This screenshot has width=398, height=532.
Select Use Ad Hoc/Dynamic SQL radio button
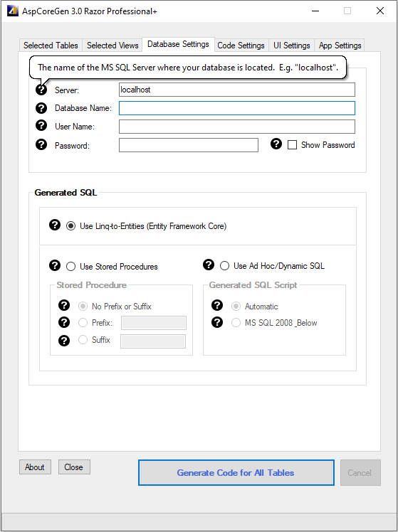[x=224, y=266]
